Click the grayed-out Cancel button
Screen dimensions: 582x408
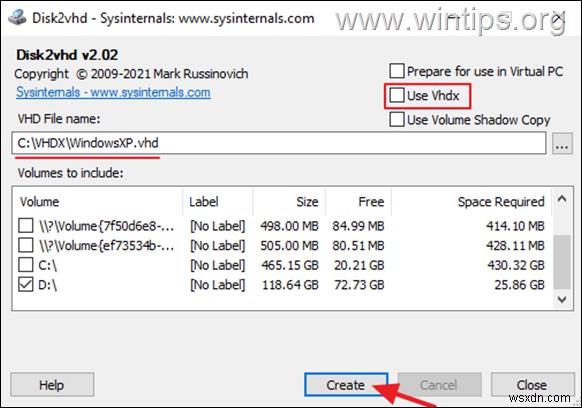(439, 385)
